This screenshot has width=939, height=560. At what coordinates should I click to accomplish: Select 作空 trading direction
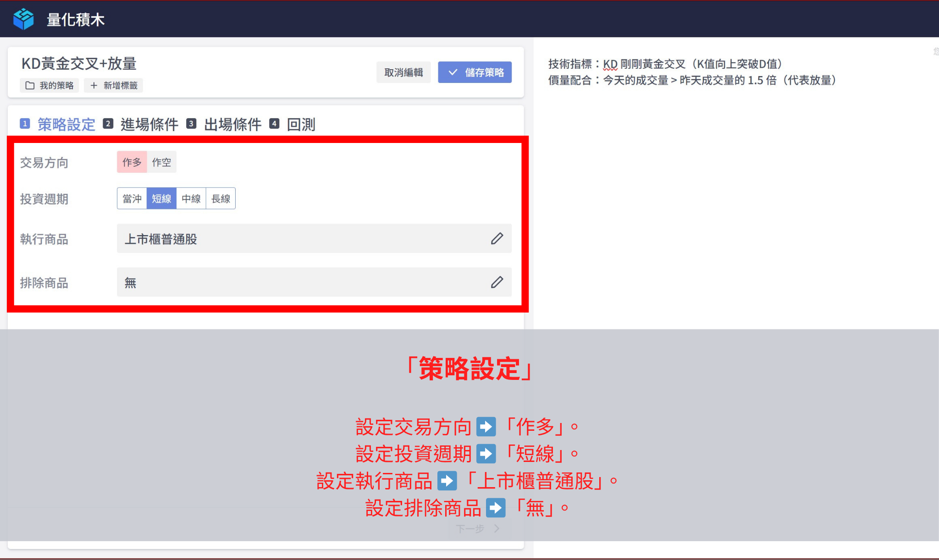[x=161, y=162]
